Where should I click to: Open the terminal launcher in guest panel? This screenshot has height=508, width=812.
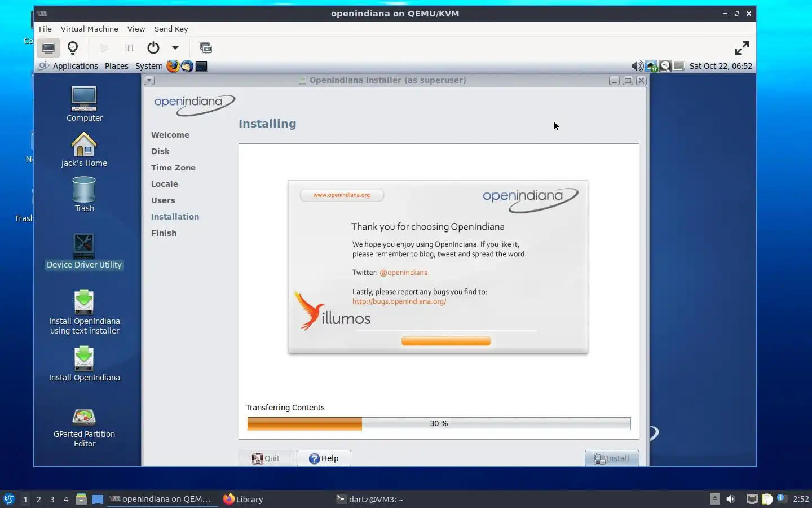[x=201, y=66]
